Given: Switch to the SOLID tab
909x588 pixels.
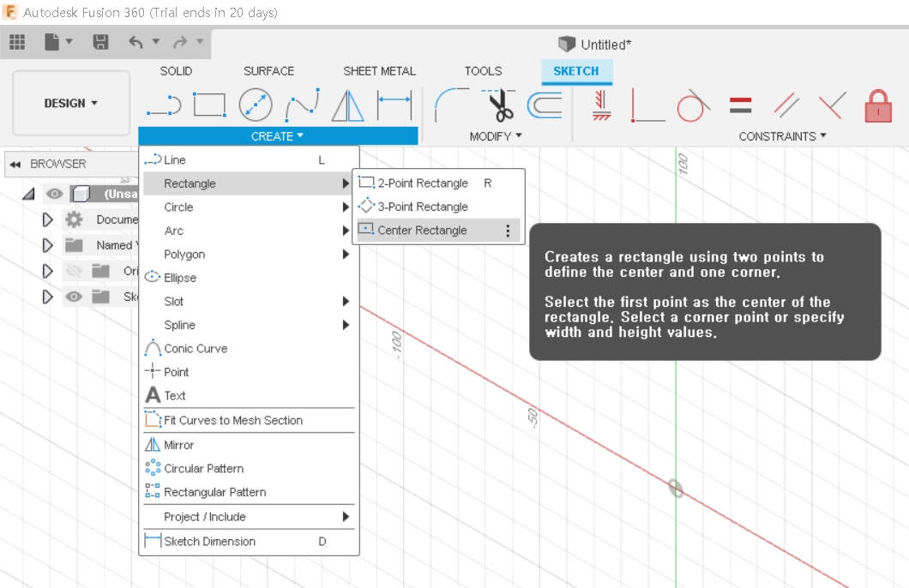Looking at the screenshot, I should pyautogui.click(x=176, y=70).
